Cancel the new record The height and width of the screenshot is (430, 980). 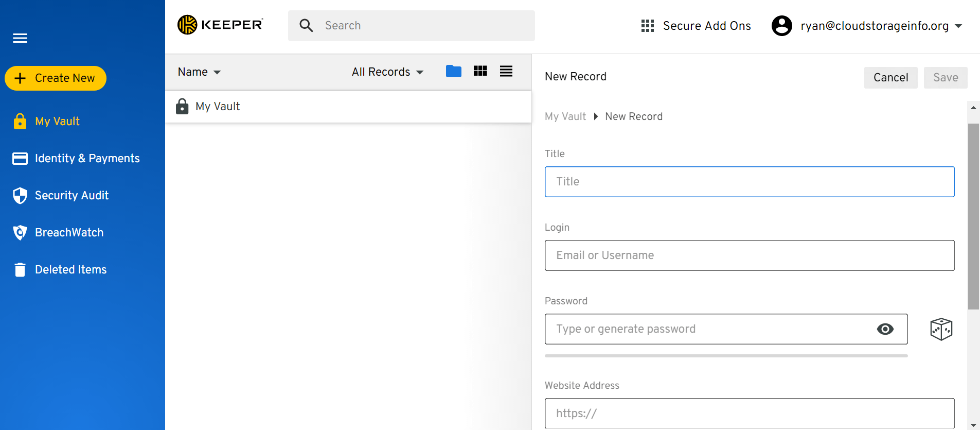(891, 78)
